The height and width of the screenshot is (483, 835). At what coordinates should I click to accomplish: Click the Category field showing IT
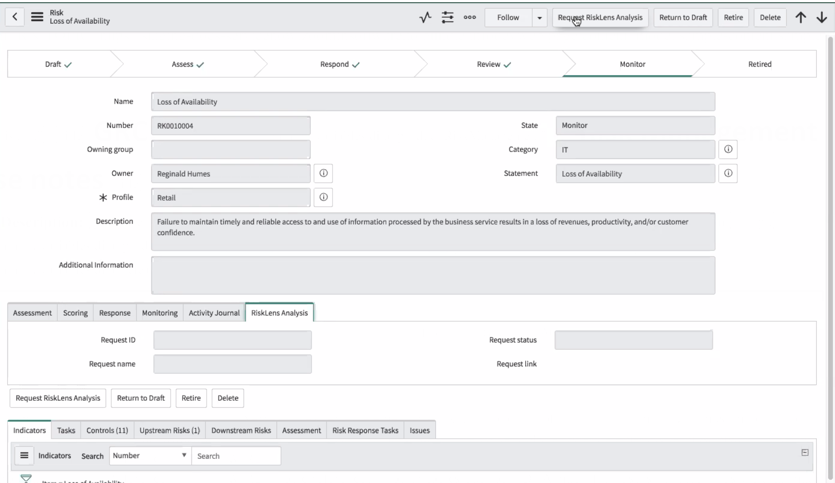635,150
